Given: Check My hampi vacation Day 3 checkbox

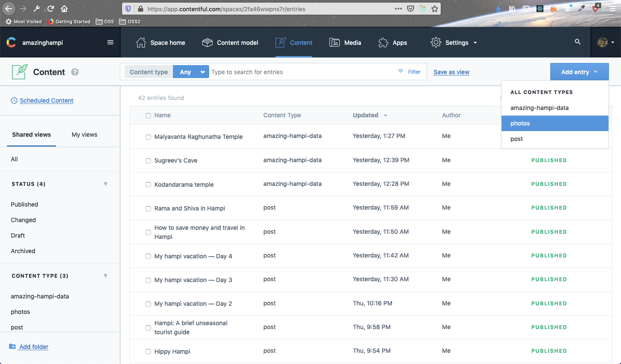Looking at the screenshot, I should click(x=148, y=280).
